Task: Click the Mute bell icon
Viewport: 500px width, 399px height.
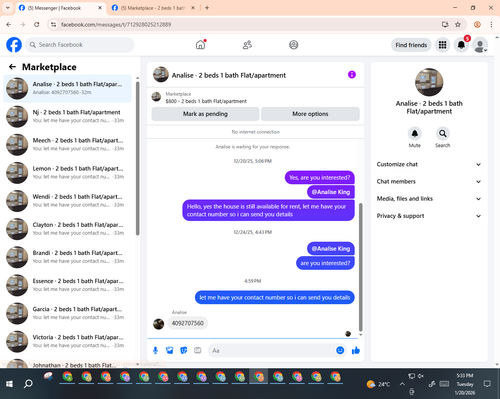Action: pos(415,134)
